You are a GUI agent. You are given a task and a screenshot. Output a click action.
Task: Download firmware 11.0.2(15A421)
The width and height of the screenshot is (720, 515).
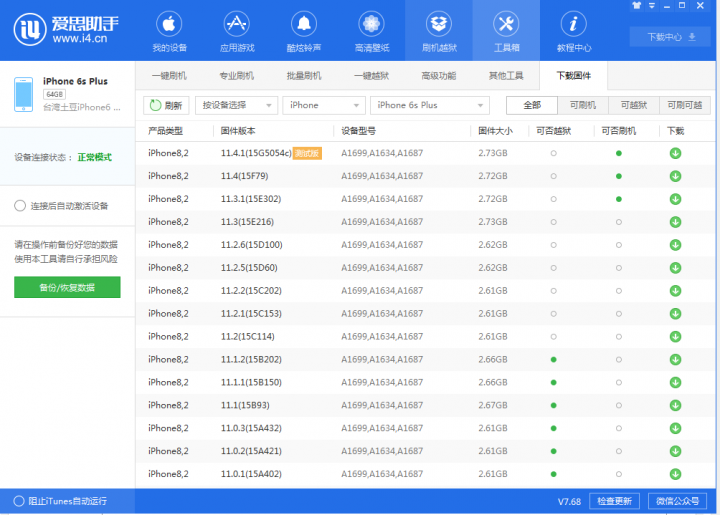coord(675,451)
